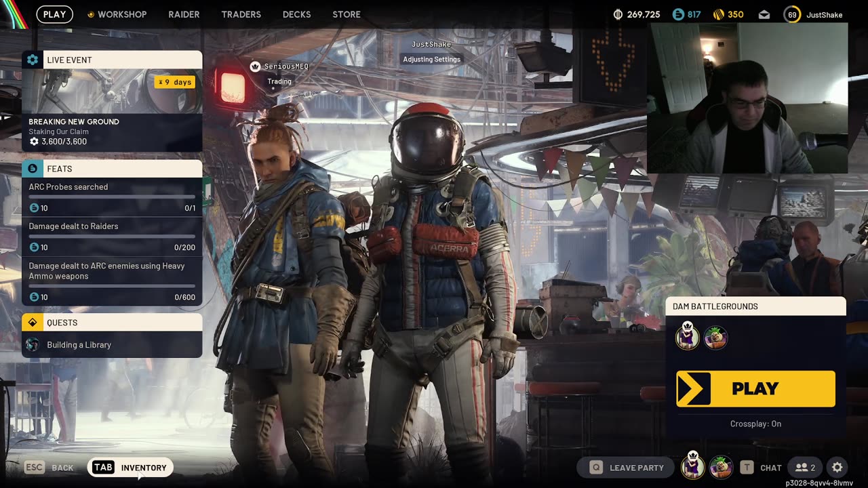
Task: Click the gold token icon beside 350
Action: 719,14
